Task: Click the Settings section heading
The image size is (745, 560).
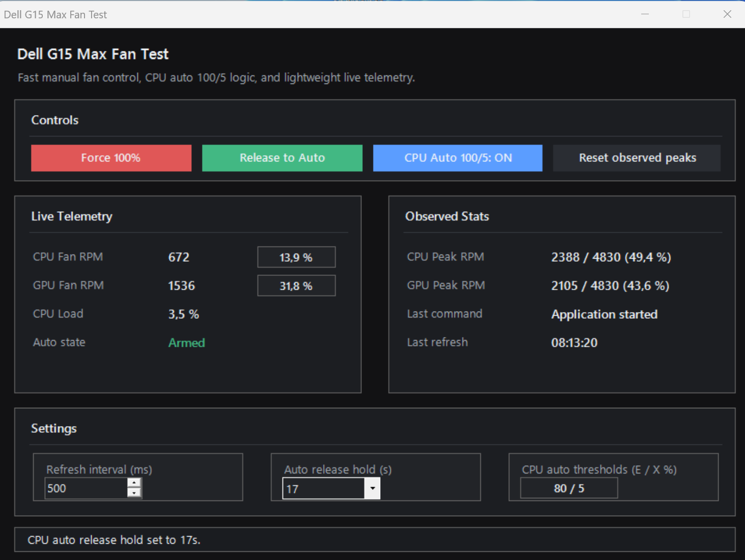Action: tap(54, 429)
